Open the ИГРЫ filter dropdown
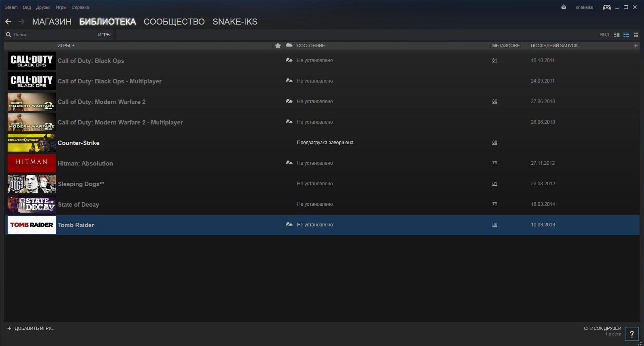 [104, 35]
